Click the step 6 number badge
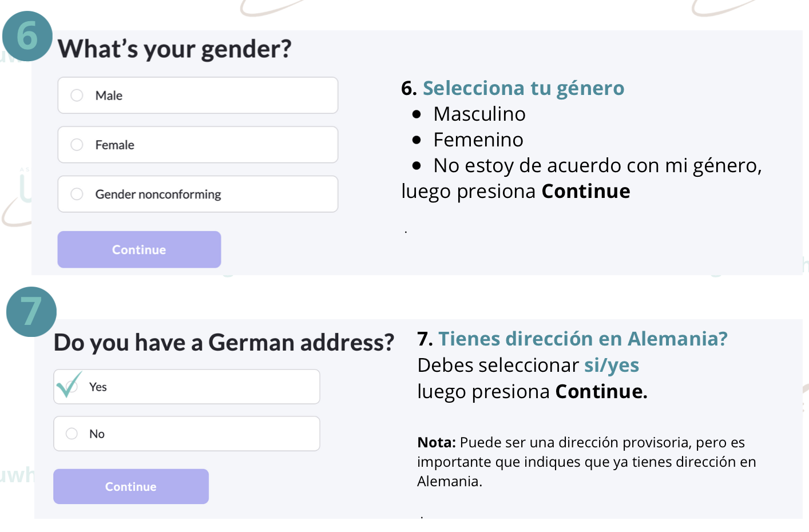The width and height of the screenshot is (809, 532). pos(27,36)
